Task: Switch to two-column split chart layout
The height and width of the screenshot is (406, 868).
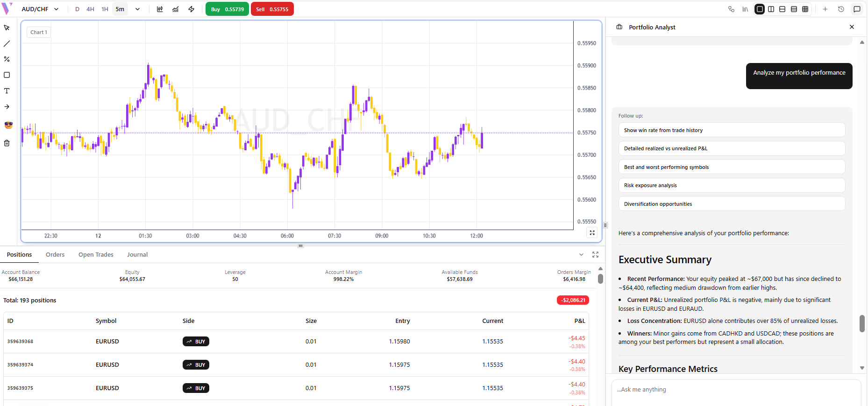Action: coord(771,9)
